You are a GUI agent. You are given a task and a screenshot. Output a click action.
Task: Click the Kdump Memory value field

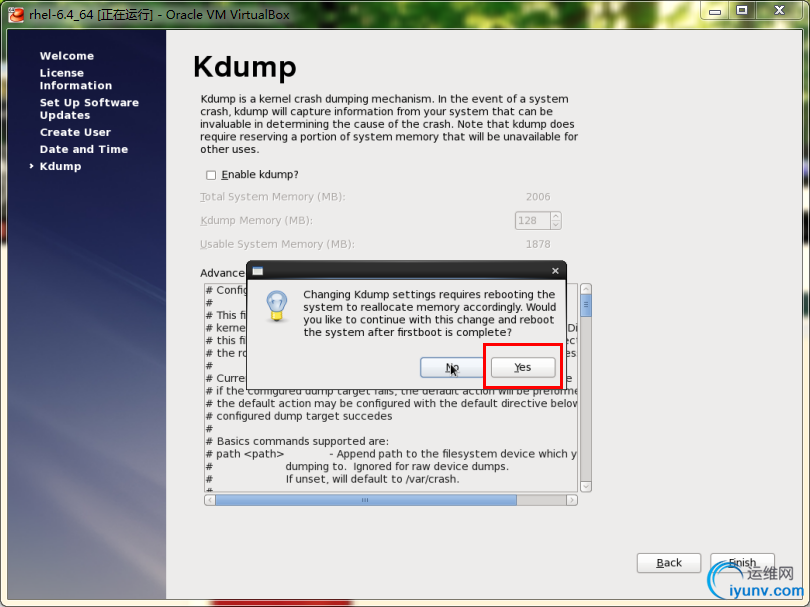click(532, 221)
